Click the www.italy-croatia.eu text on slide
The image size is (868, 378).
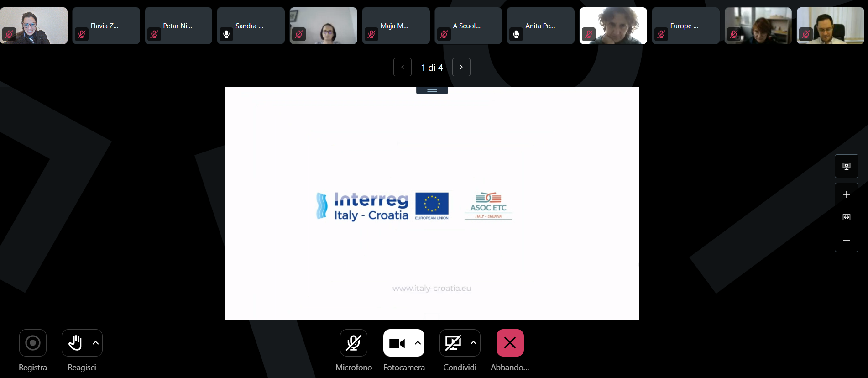[x=432, y=289]
